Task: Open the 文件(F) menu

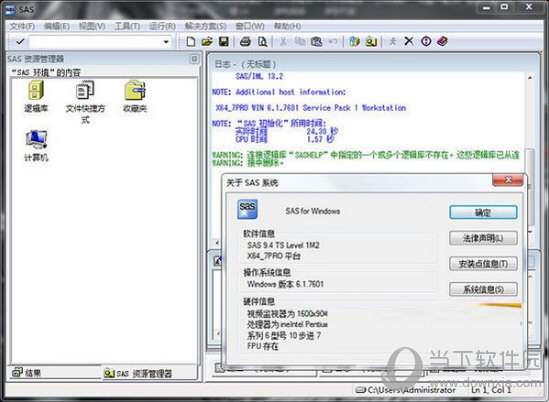Action: pos(22,26)
